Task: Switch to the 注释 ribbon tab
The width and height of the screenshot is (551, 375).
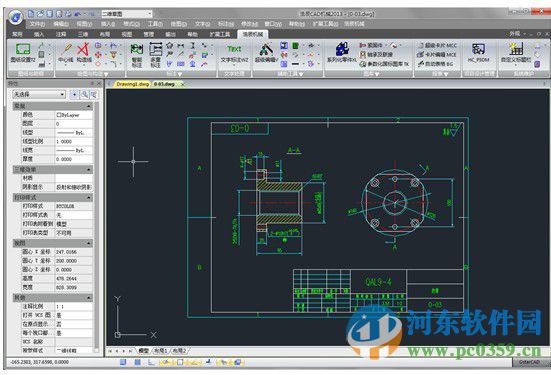Action: point(61,34)
